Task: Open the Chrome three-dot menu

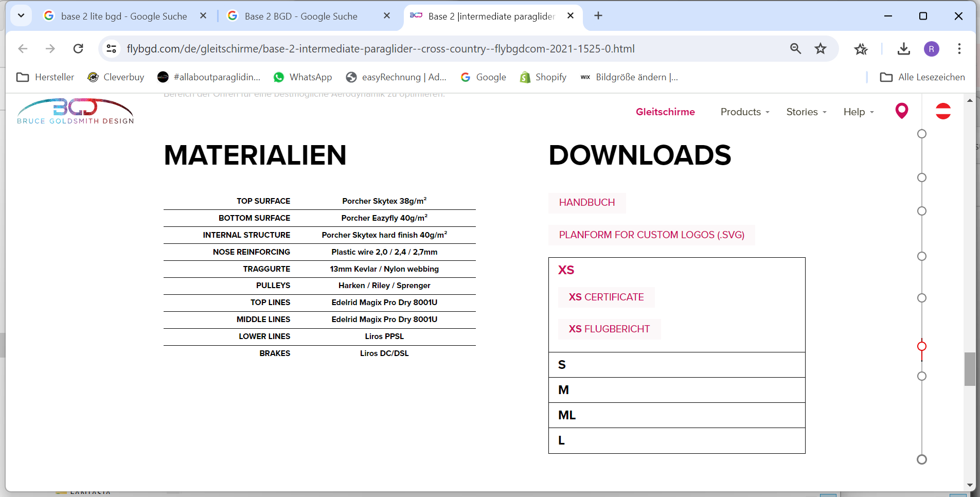Action: point(959,49)
